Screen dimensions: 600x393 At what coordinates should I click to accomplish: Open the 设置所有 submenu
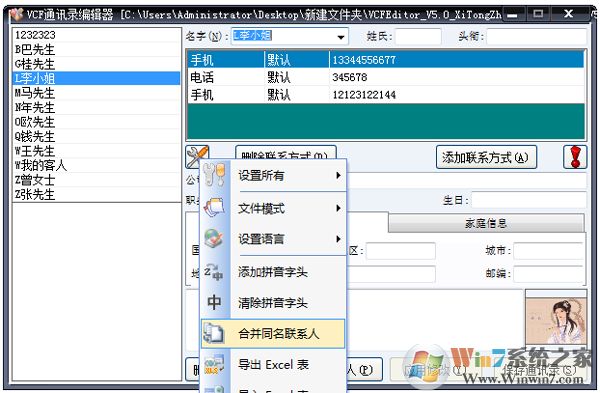pyautogui.click(x=273, y=175)
